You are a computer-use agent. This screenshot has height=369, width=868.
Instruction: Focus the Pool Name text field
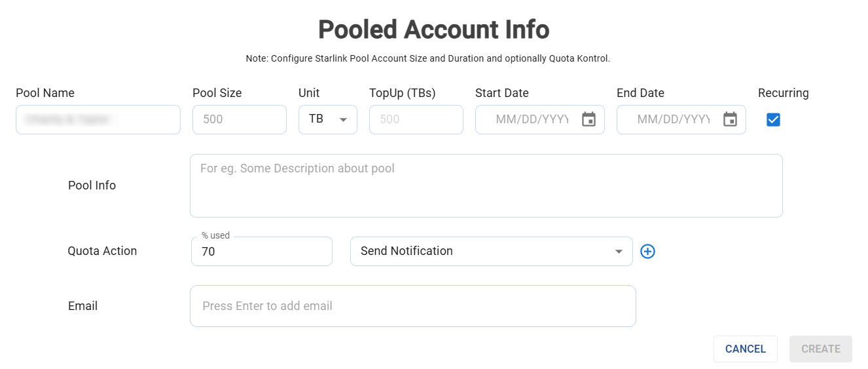coord(98,119)
